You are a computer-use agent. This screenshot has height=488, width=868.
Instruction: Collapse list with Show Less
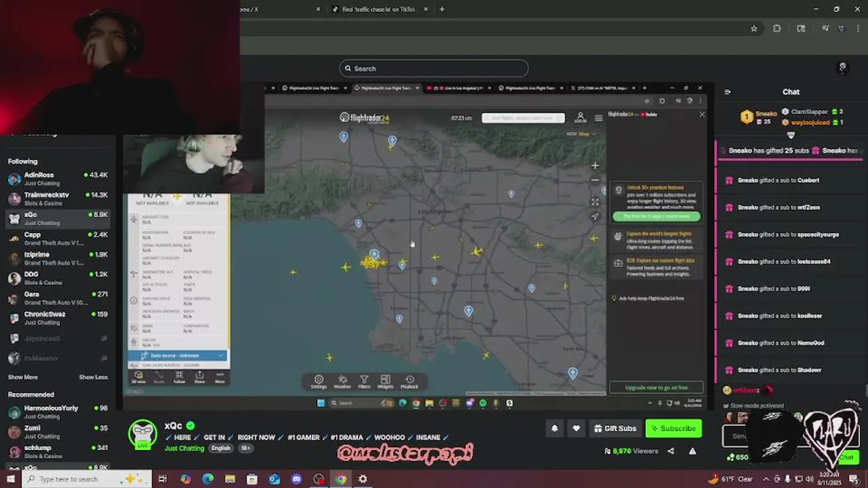click(93, 377)
